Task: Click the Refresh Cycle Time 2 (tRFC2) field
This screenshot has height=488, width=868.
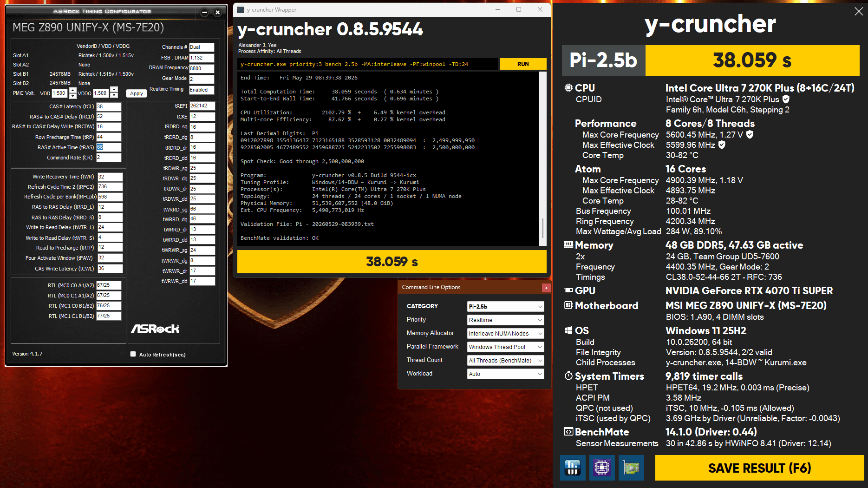Action: click(110, 187)
